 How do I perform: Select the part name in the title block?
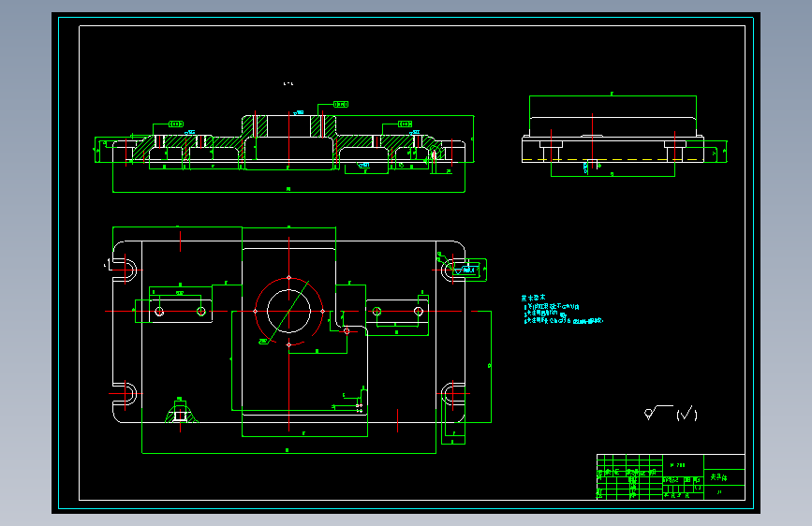coord(718,477)
